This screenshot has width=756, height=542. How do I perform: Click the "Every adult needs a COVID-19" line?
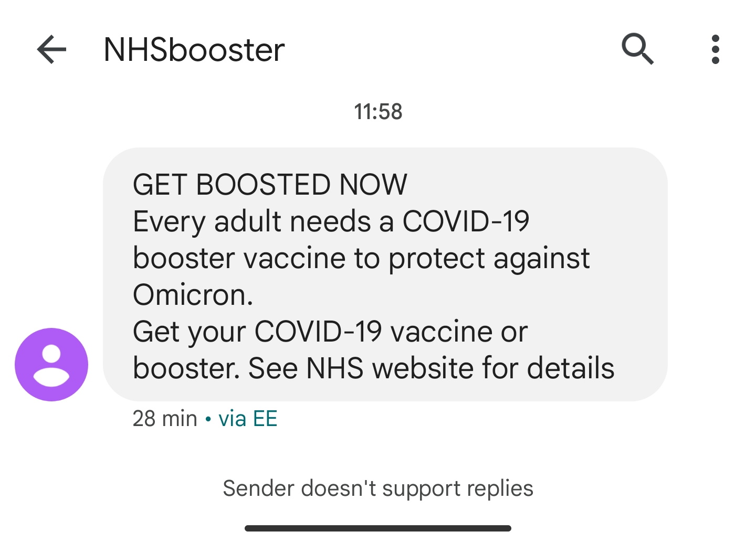(x=331, y=221)
